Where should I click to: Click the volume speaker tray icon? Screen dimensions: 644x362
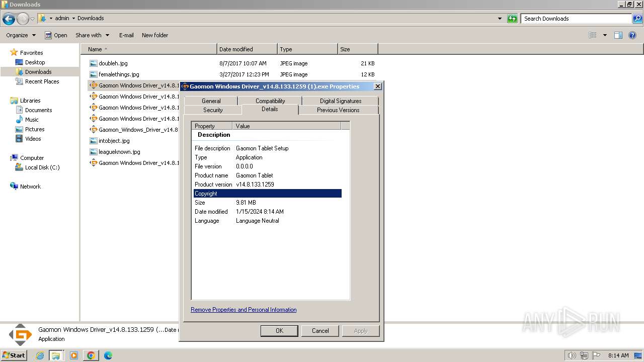(x=572, y=355)
